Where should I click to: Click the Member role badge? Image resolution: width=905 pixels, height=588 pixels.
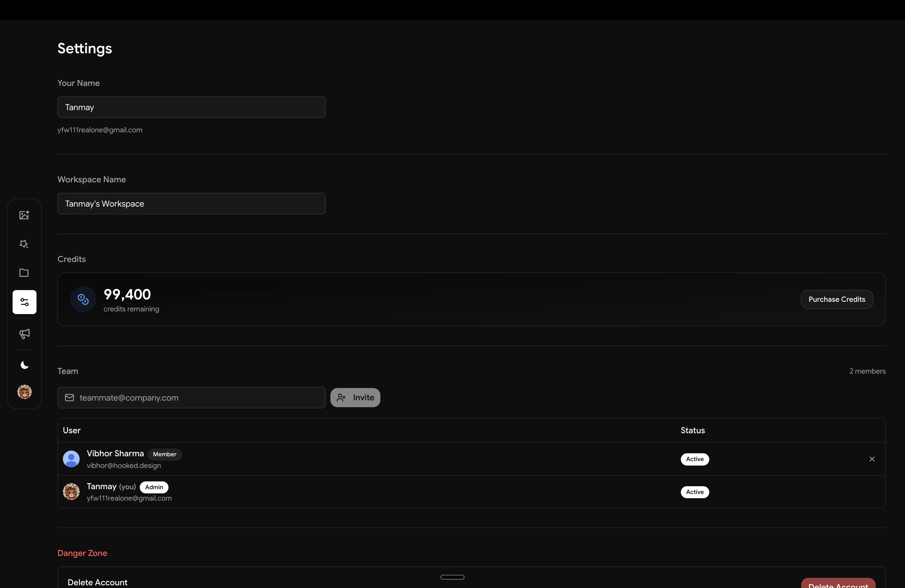pos(165,454)
